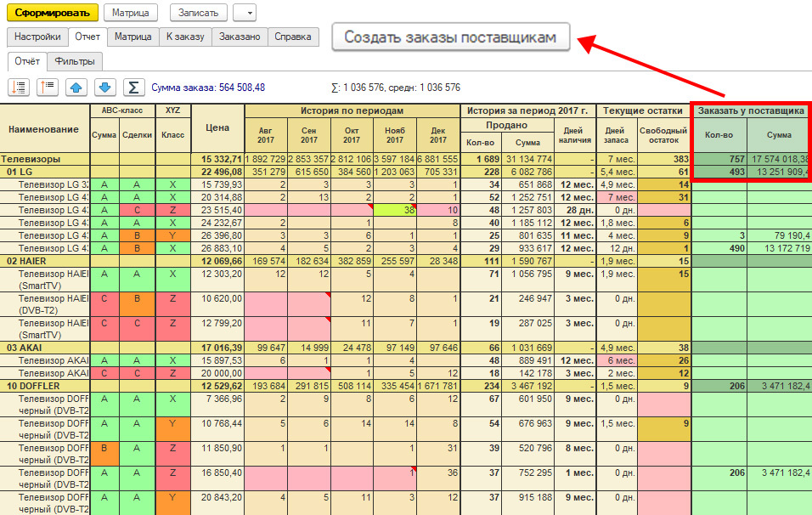The width and height of the screenshot is (812, 515).
Task: Switch to the Заказано tab
Action: tap(240, 37)
